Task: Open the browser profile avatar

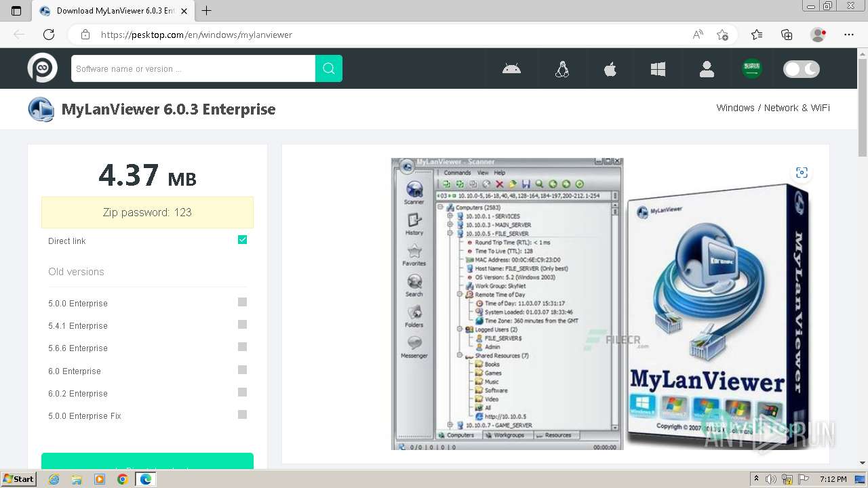Action: point(818,35)
